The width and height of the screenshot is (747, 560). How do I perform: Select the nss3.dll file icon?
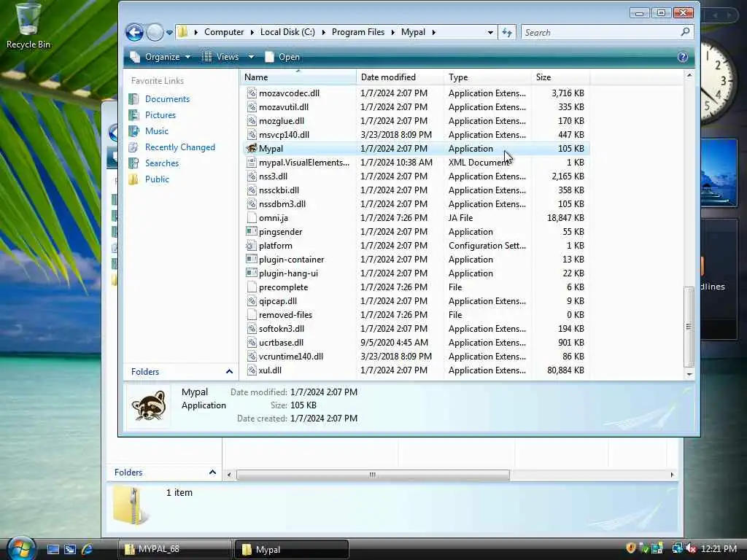click(x=252, y=176)
